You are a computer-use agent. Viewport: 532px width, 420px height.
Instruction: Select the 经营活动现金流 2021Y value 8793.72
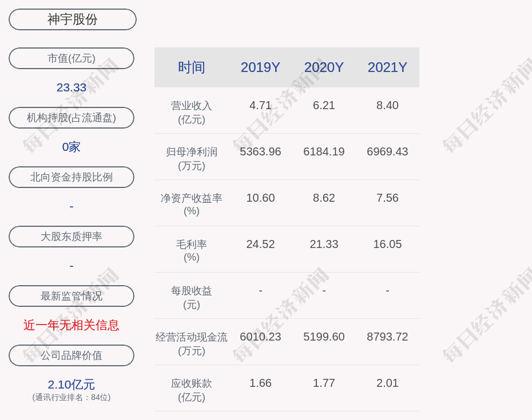387,337
